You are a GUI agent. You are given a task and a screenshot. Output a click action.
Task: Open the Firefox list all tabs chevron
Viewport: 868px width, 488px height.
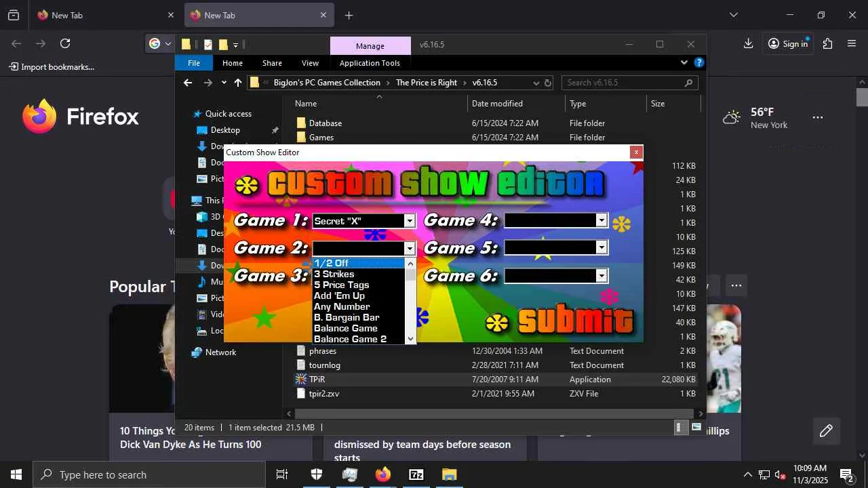pos(733,15)
